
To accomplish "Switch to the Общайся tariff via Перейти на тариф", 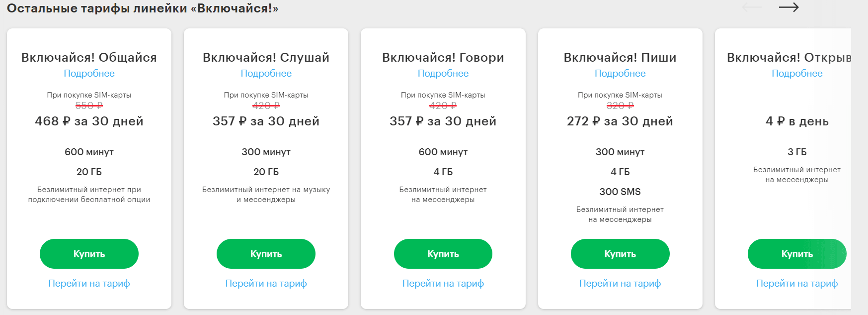I will coord(89,284).
